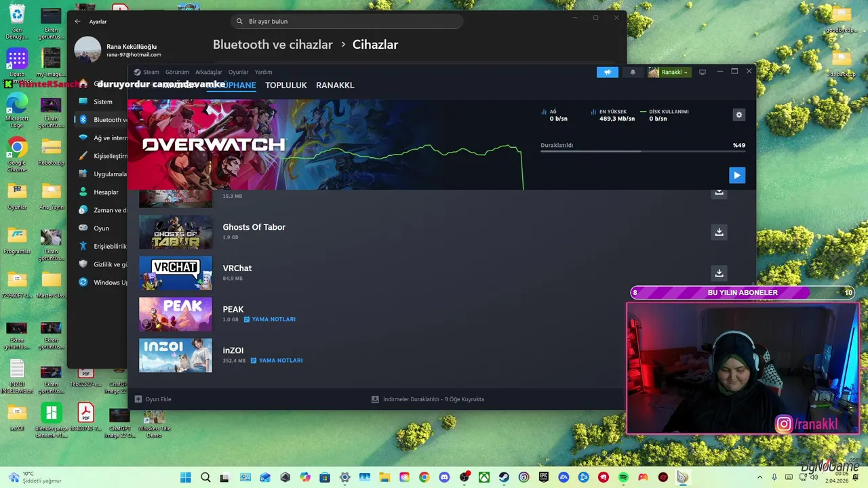Open the Blender parça deneme file
This screenshot has height=488, width=868.
point(51,421)
